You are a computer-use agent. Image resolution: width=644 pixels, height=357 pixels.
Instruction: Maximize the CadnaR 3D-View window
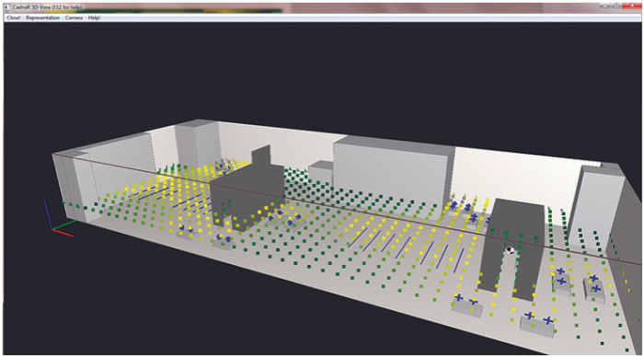tap(616, 6)
